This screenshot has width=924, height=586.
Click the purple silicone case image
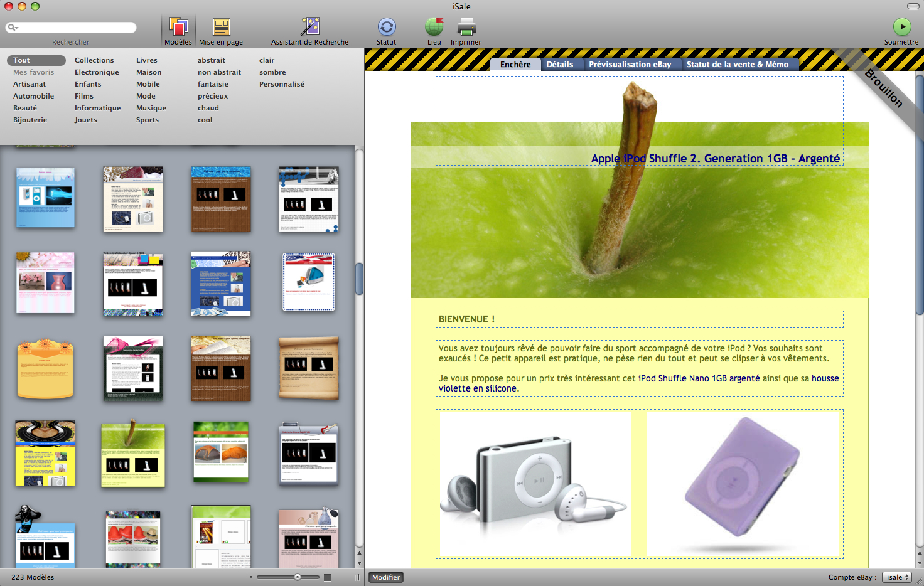point(743,484)
